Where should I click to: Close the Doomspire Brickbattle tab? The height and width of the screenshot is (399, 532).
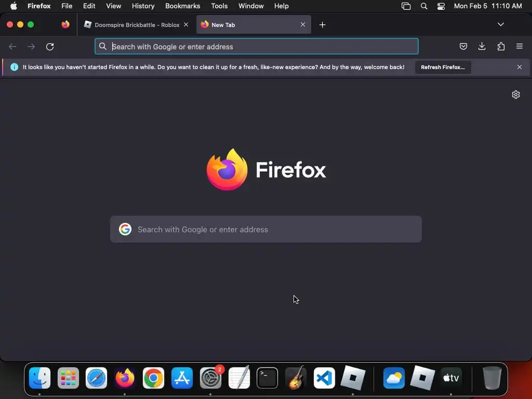click(x=186, y=24)
